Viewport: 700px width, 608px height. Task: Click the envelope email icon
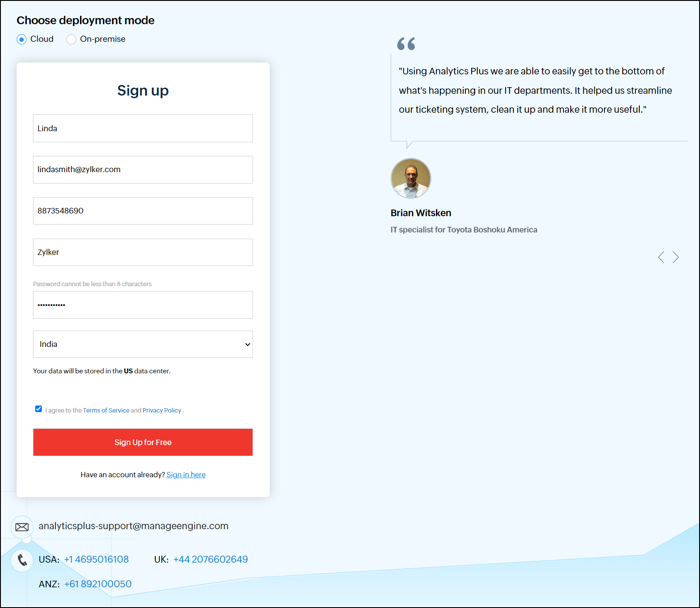(x=22, y=527)
